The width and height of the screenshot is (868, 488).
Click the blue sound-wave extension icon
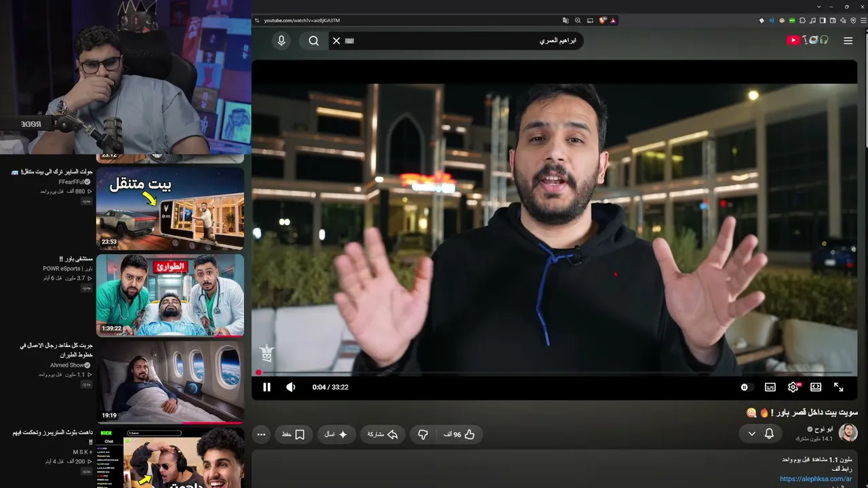771,20
